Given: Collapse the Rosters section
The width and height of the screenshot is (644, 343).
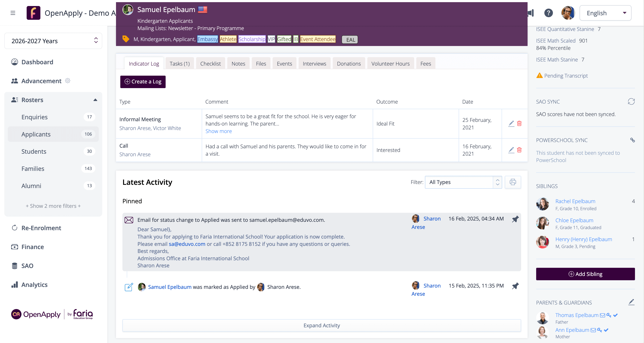Looking at the screenshot, I should coord(95,100).
